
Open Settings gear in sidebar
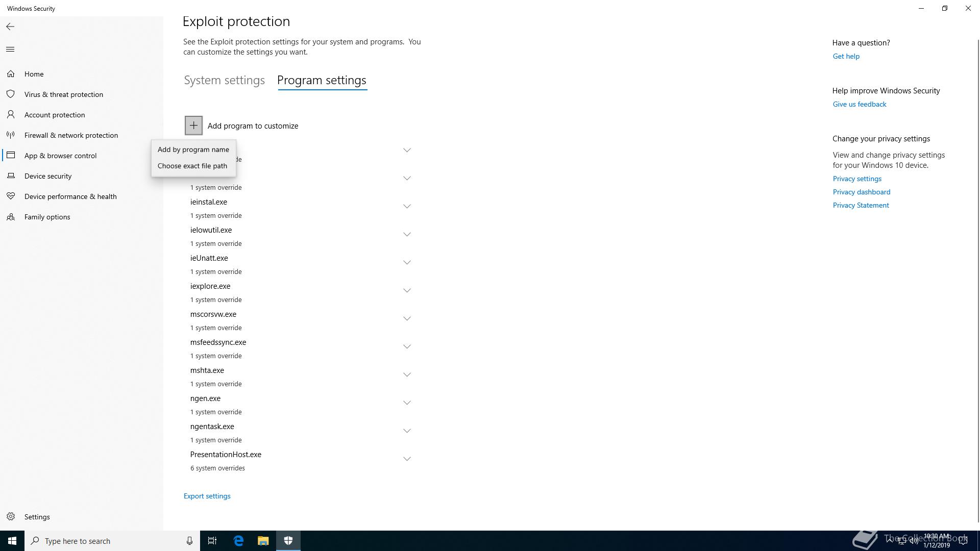pyautogui.click(x=11, y=517)
